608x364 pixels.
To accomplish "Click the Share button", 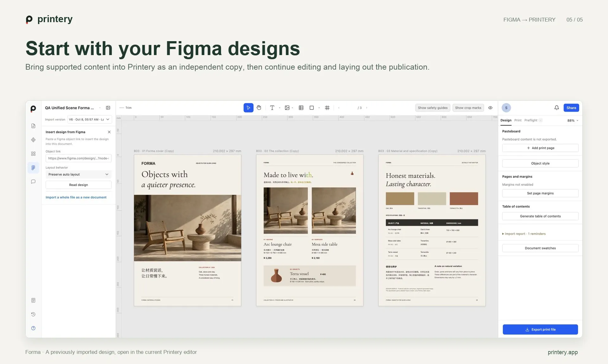I will point(571,108).
